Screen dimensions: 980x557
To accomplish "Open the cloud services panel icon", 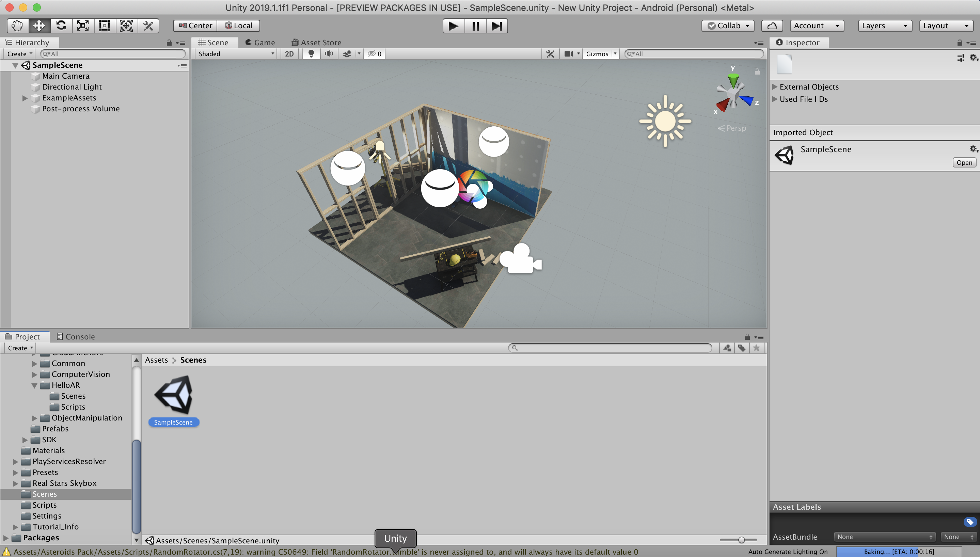I will [x=772, y=26].
